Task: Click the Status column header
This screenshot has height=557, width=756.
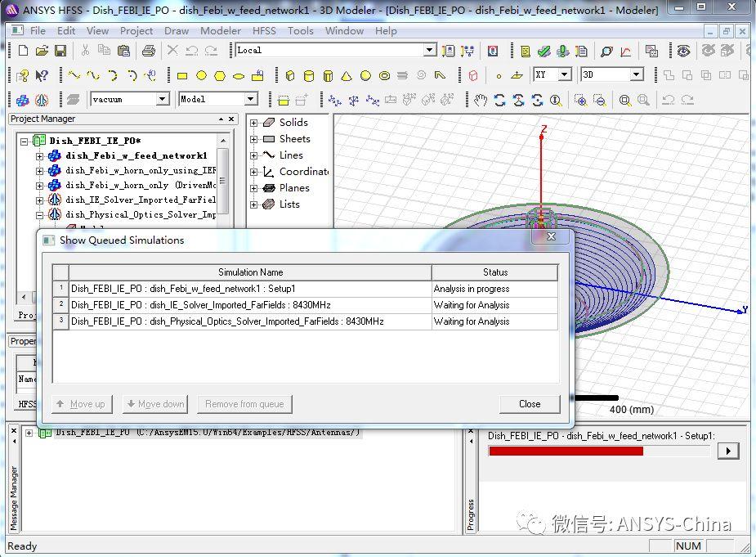Action: coord(495,272)
